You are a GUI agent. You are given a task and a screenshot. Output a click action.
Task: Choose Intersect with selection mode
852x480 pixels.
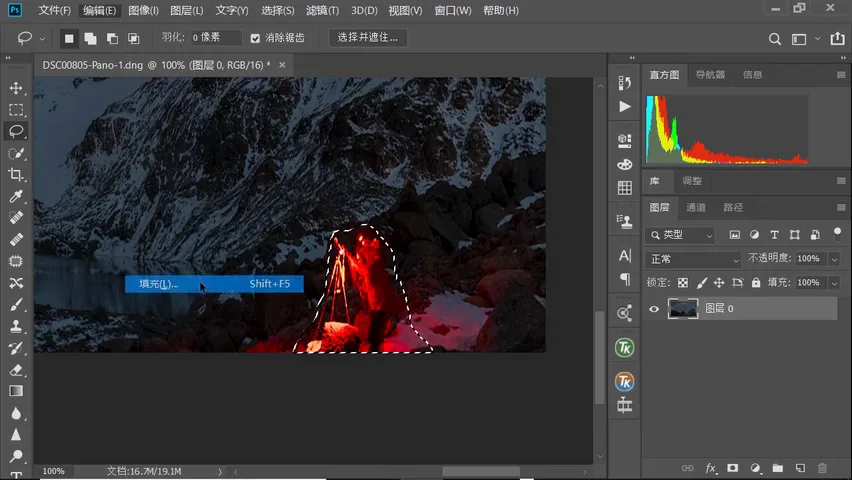click(x=134, y=39)
